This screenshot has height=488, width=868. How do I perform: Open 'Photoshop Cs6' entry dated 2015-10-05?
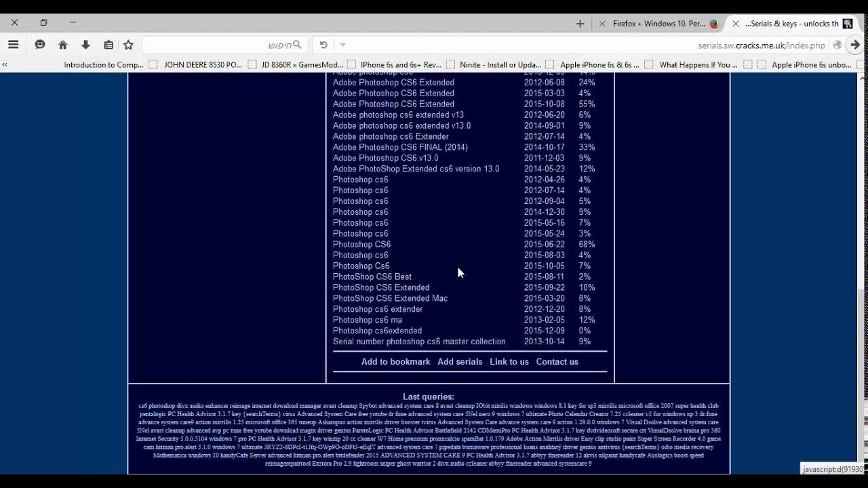click(361, 266)
